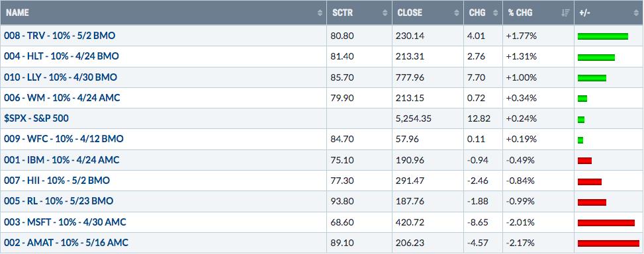
Task: Click the +/- column sort arrows
Action: pyautogui.click(x=636, y=13)
